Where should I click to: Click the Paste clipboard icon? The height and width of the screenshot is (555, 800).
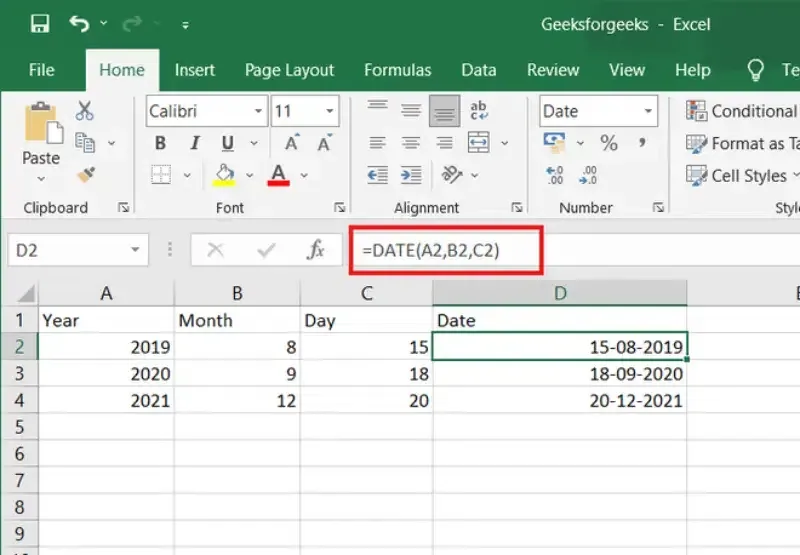coord(43,123)
